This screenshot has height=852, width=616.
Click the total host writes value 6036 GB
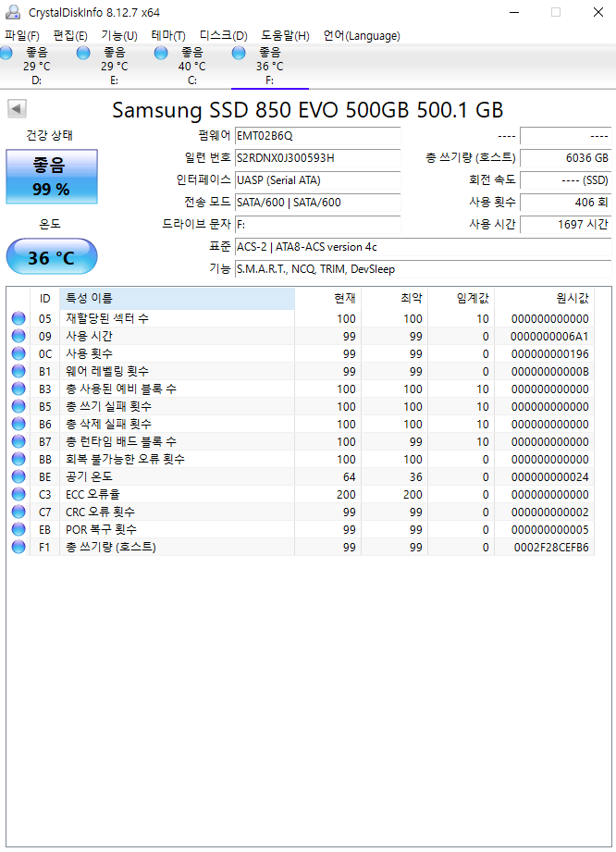565,158
